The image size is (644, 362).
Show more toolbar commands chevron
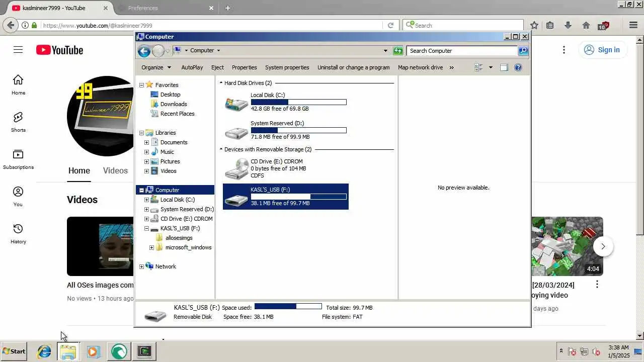tap(451, 67)
